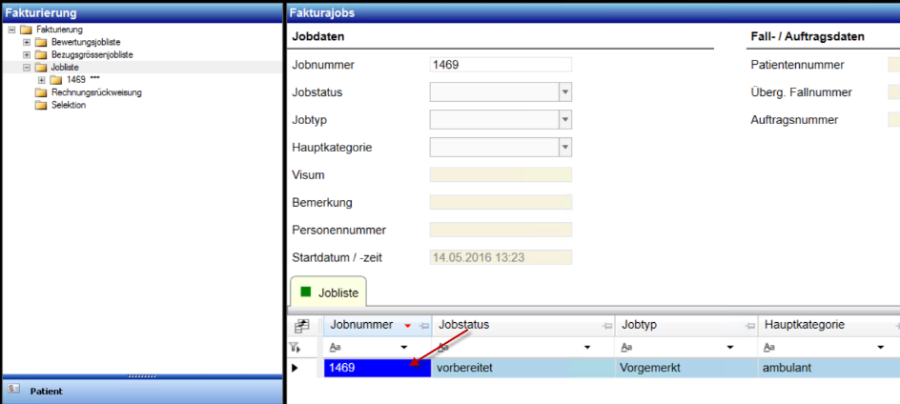The height and width of the screenshot is (404, 900).
Task: Sort by the Jobstatus column header
Action: click(x=464, y=325)
